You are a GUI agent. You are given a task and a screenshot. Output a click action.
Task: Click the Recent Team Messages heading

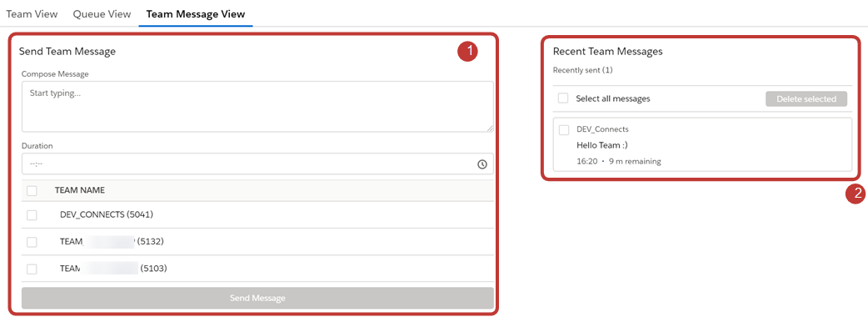tap(608, 52)
